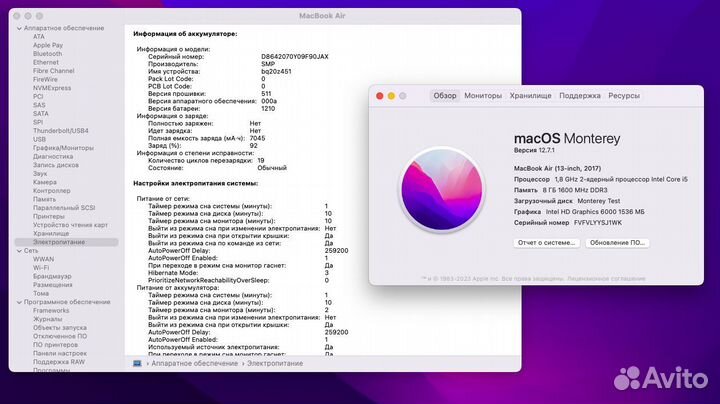
Task: Select Камера in the sidebar
Action: (45, 182)
